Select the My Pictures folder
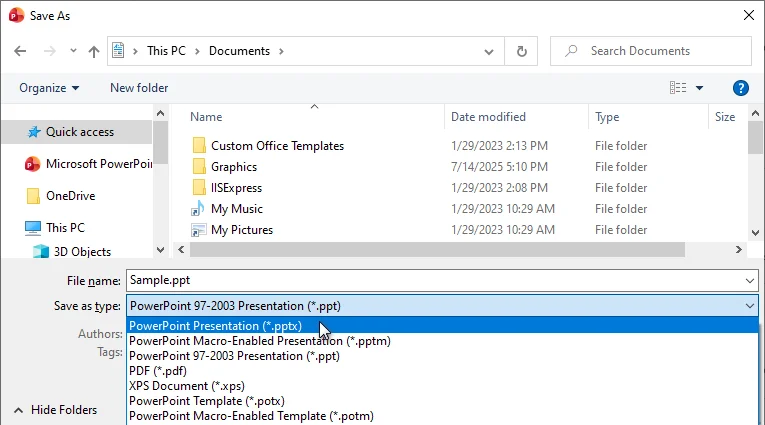The image size is (765, 425). (x=242, y=230)
